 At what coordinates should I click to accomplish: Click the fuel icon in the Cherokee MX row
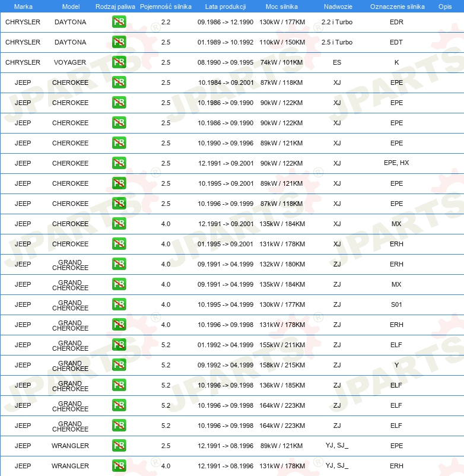coord(119,224)
